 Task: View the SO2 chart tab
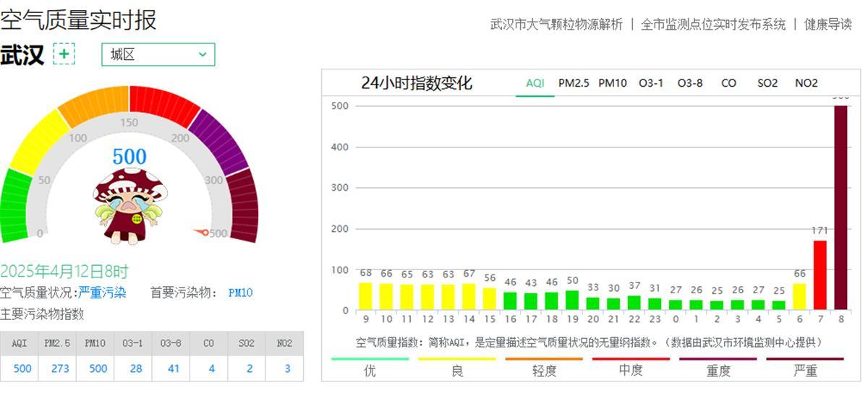tap(767, 83)
